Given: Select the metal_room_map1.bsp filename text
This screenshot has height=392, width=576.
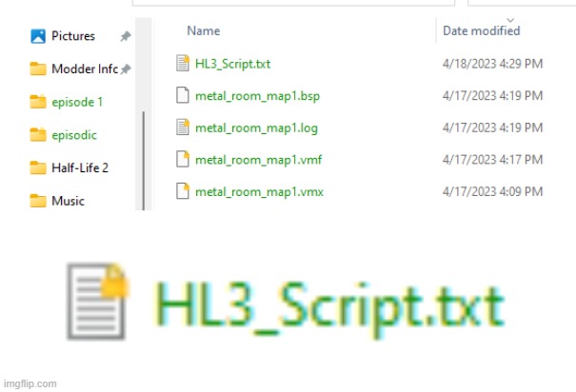Looking at the screenshot, I should click(x=257, y=96).
